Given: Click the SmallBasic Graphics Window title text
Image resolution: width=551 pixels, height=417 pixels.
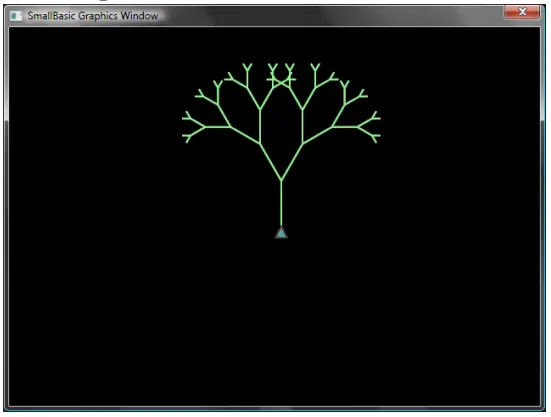Looking at the screenshot, I should [93, 16].
